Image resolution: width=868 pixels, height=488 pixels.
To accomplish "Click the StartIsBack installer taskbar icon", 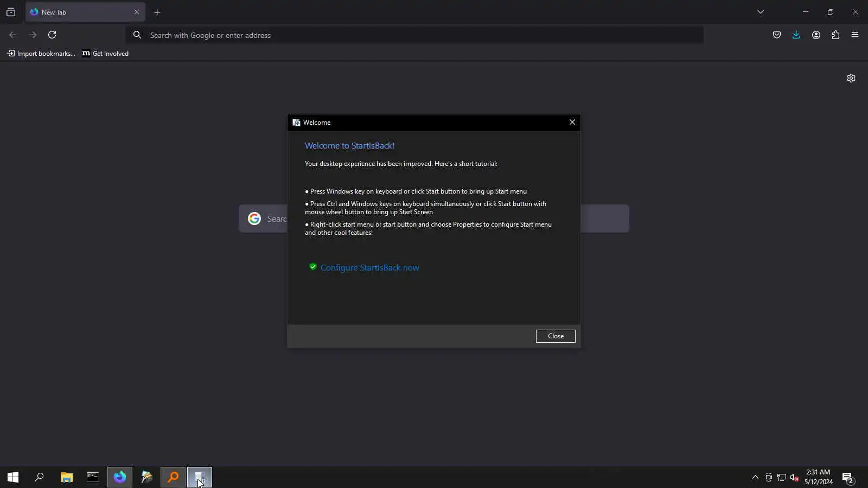I will (200, 477).
